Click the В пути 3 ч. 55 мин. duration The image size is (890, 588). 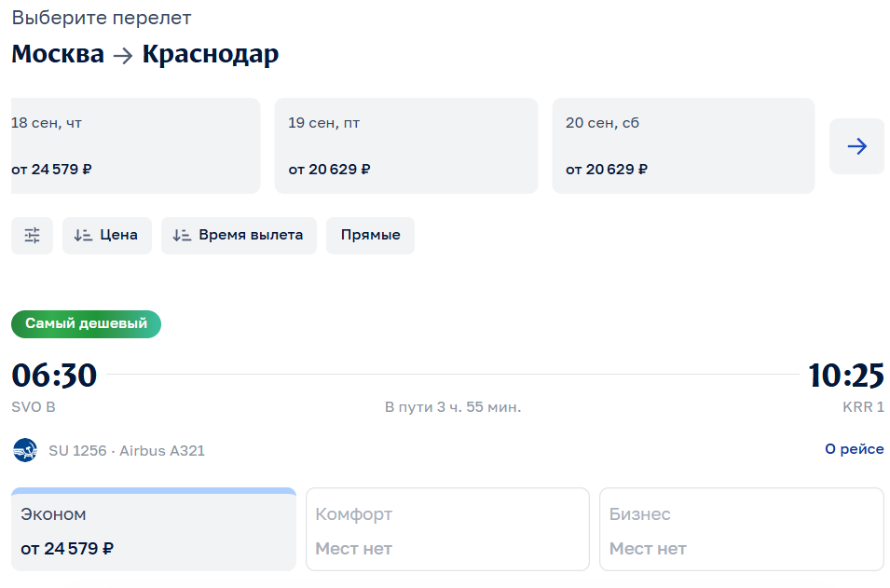[x=453, y=407]
